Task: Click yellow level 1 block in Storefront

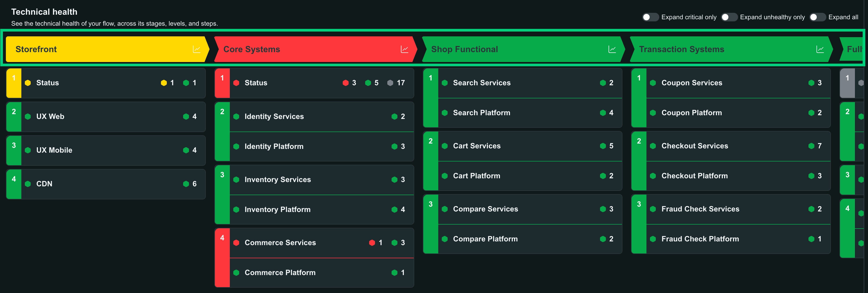Action: click(14, 83)
